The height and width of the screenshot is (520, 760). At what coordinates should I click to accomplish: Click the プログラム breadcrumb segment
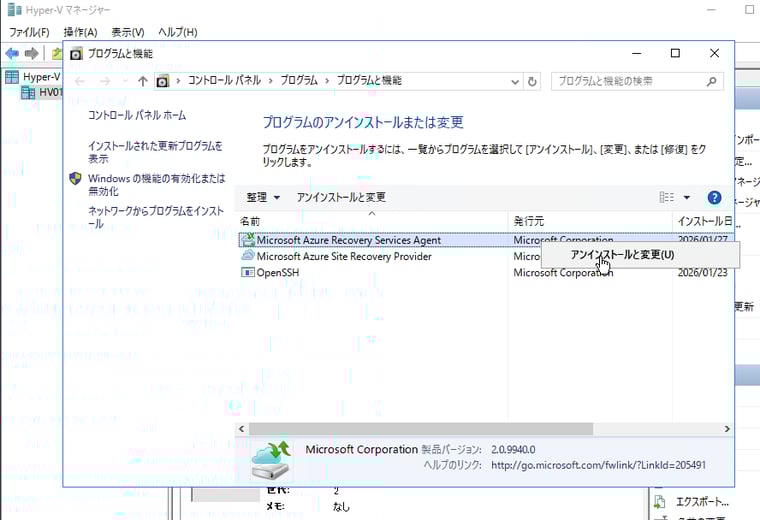(x=299, y=80)
